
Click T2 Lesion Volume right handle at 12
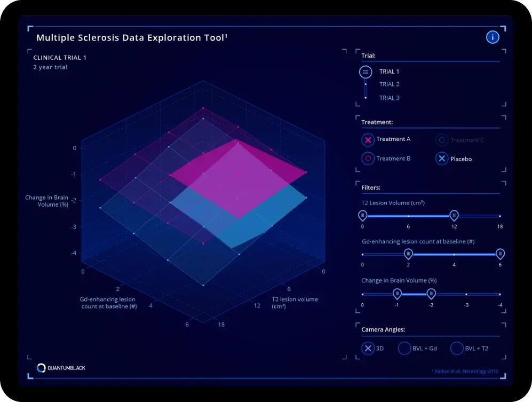[x=454, y=215]
